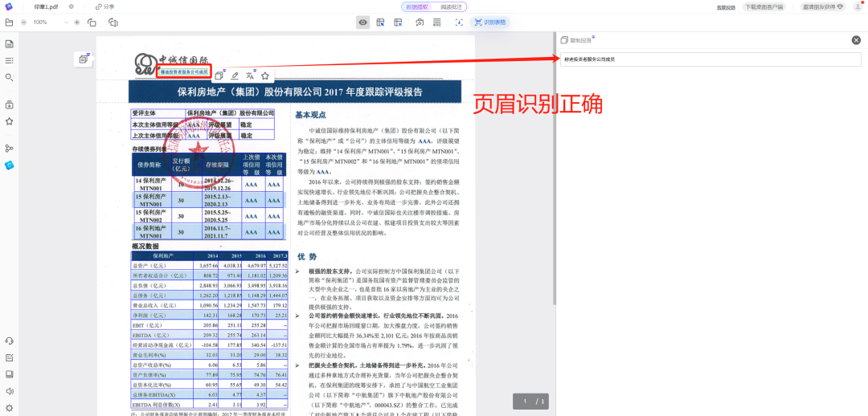
Task: Click the row lines layout icon
Action: (x=436, y=22)
